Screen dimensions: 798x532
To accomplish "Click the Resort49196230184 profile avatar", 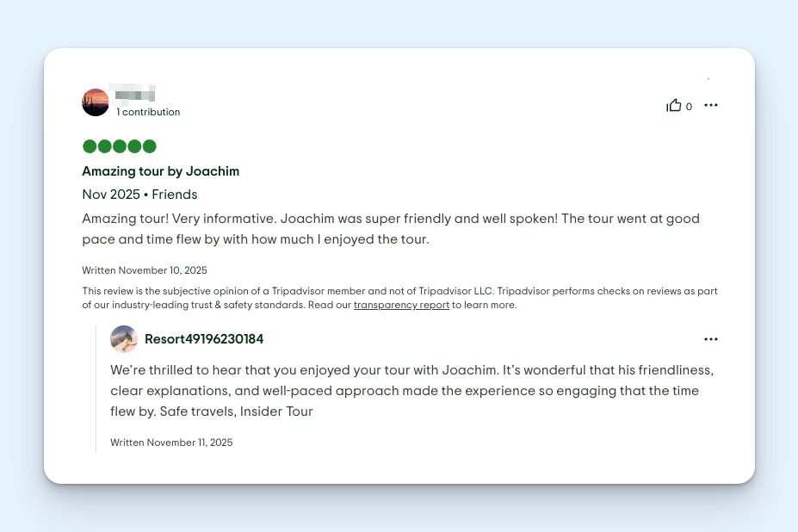I will click(x=124, y=338).
